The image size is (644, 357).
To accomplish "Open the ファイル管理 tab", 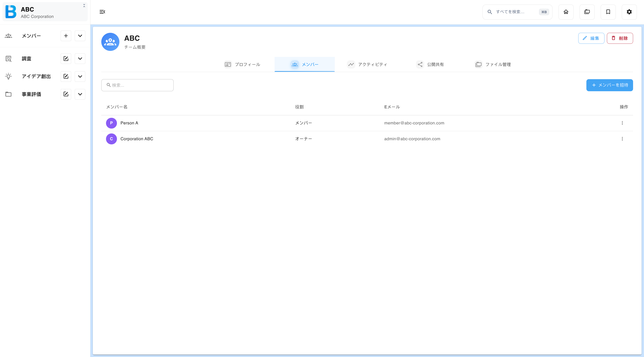I will [492, 64].
